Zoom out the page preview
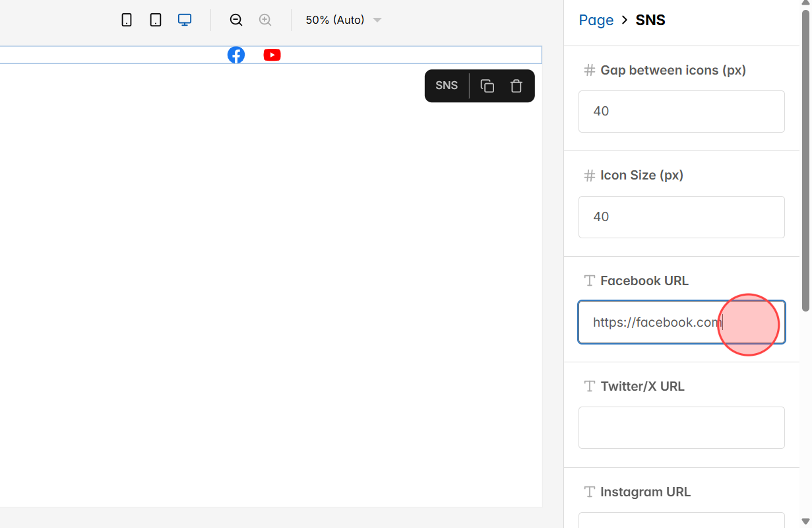 tap(235, 20)
